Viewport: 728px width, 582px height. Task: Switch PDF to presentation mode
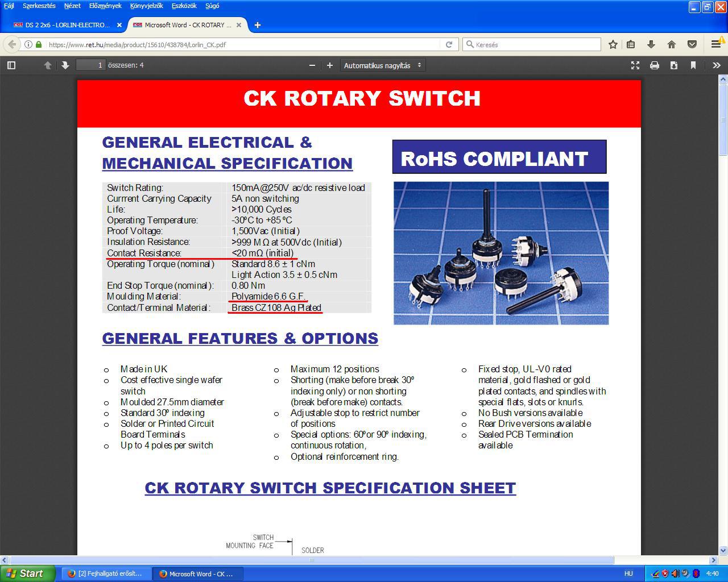[x=635, y=65]
